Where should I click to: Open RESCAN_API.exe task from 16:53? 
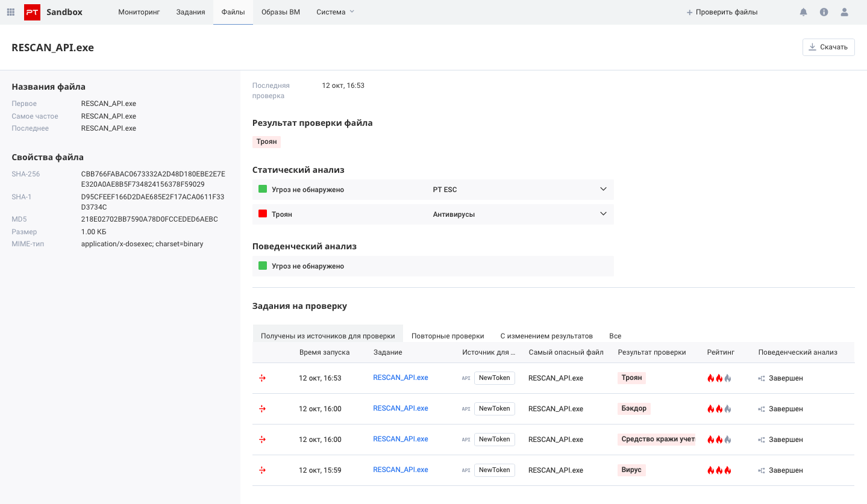[x=400, y=378]
